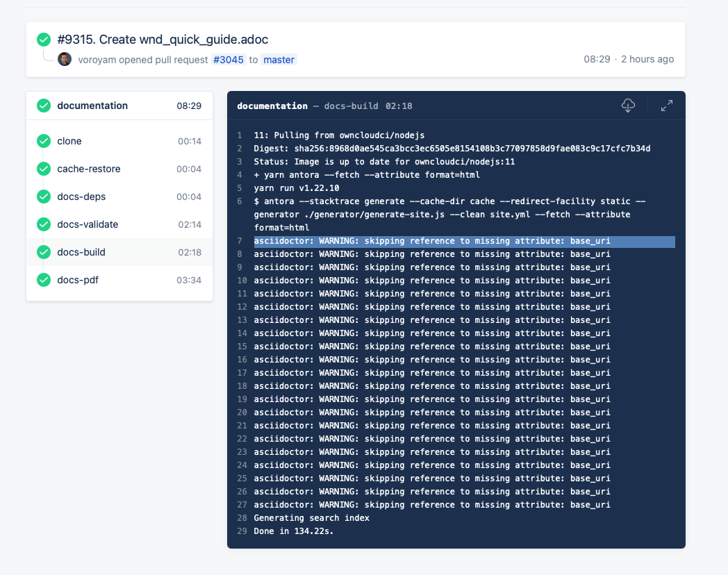Viewport: 728px width, 575px height.
Task: Click the docs-build duration label 02:18
Action: (x=190, y=252)
